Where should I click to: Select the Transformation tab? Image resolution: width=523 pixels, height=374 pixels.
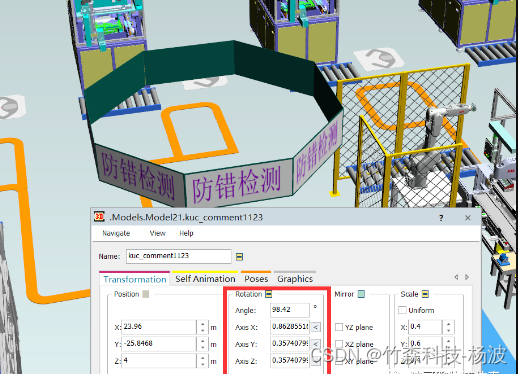point(135,279)
